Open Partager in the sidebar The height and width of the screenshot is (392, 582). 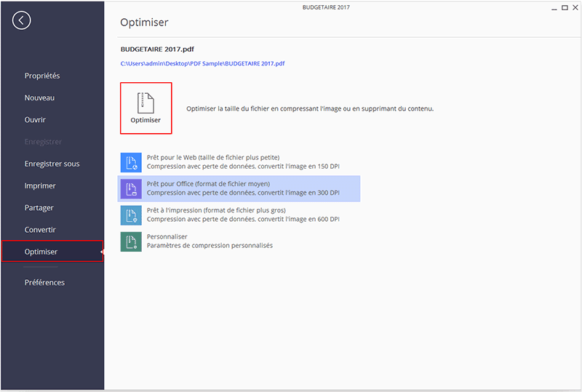pos(39,207)
